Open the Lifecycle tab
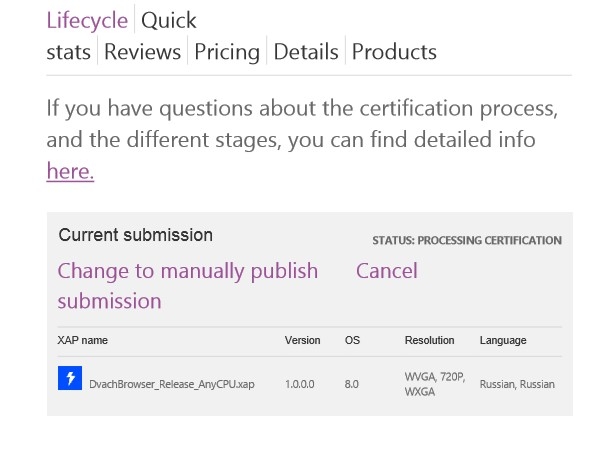The height and width of the screenshot is (453, 604). (x=87, y=20)
